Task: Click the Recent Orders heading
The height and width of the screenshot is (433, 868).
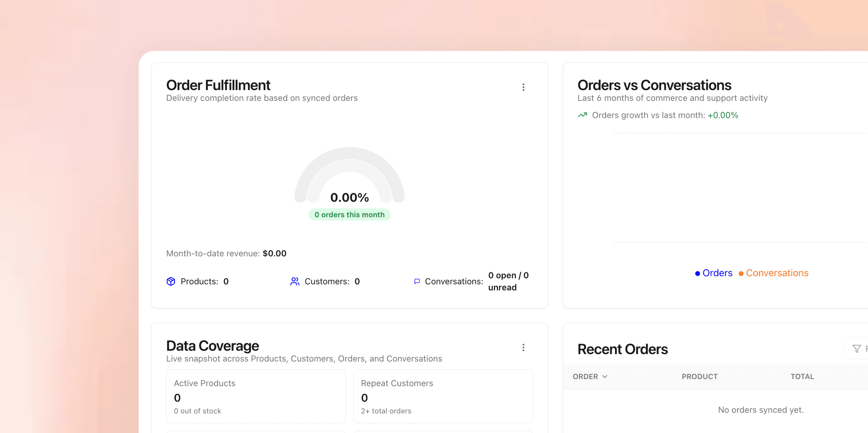Action: click(622, 349)
